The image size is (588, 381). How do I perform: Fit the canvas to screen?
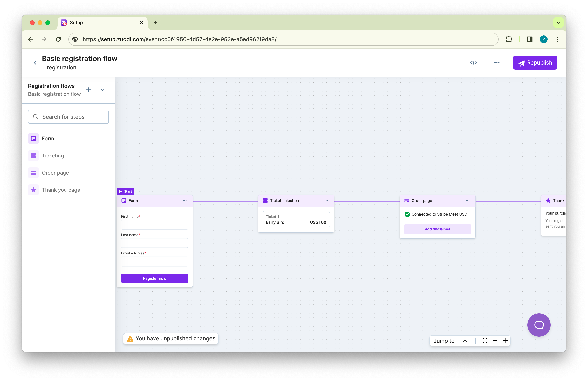tap(485, 341)
